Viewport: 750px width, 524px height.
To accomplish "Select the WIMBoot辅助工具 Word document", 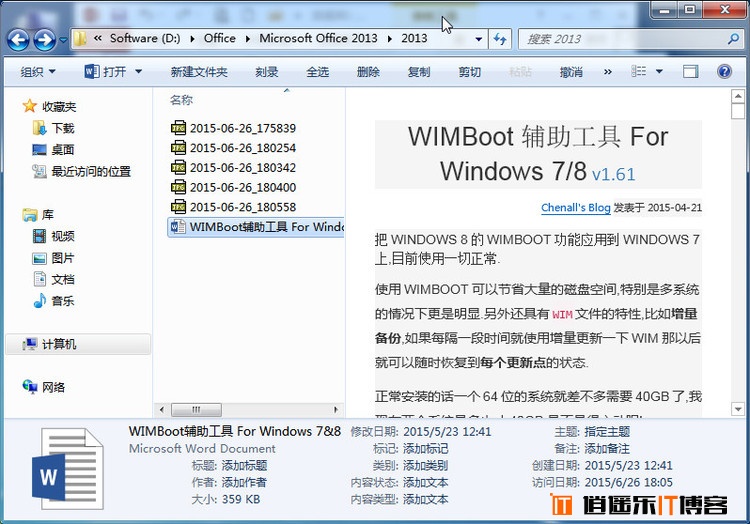I will coord(257,227).
